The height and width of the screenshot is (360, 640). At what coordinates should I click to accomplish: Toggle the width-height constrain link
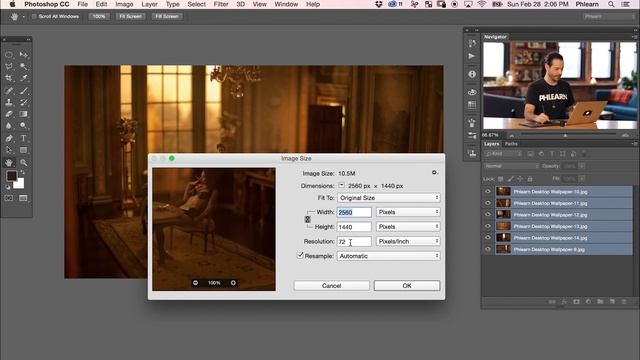307,220
